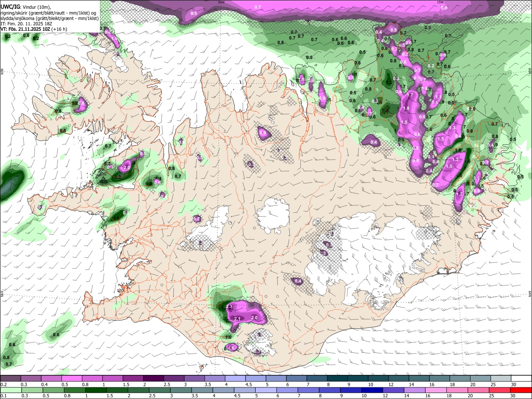The height and width of the screenshot is (399, 532).
Task: Pick the bright red 30 swatch in rain legend
Action: pos(522,390)
